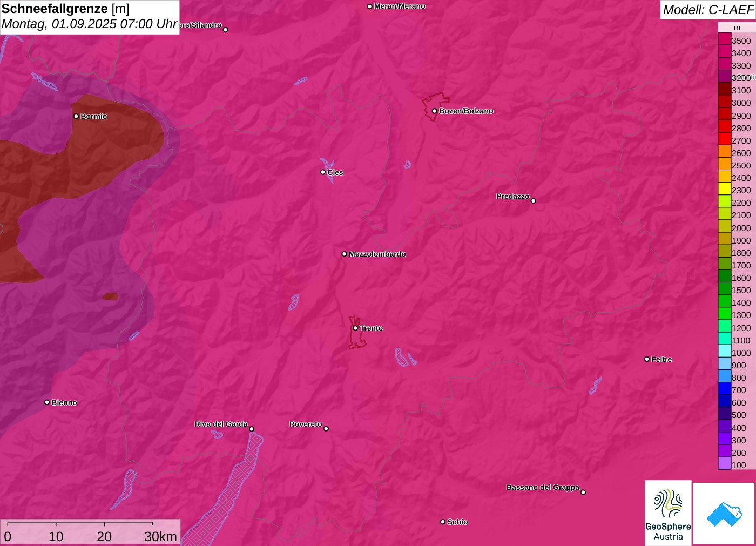Click the Mezzolombardo town marker

345,254
